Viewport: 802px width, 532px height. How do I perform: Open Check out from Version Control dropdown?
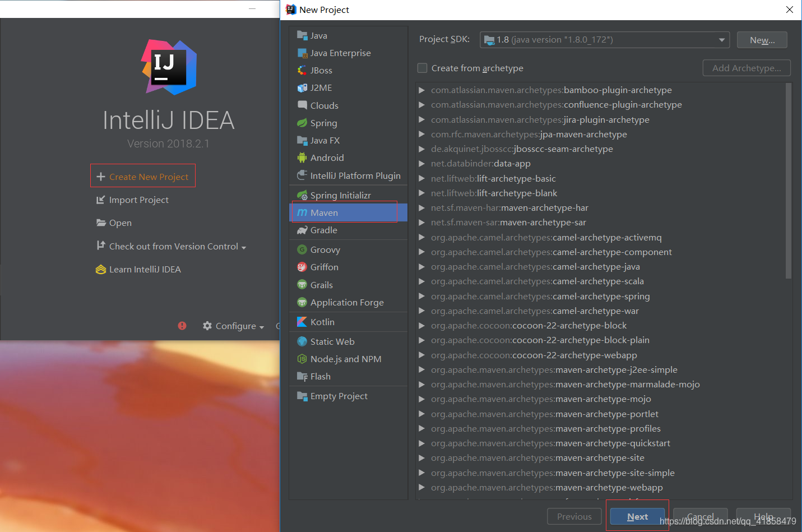coord(244,247)
